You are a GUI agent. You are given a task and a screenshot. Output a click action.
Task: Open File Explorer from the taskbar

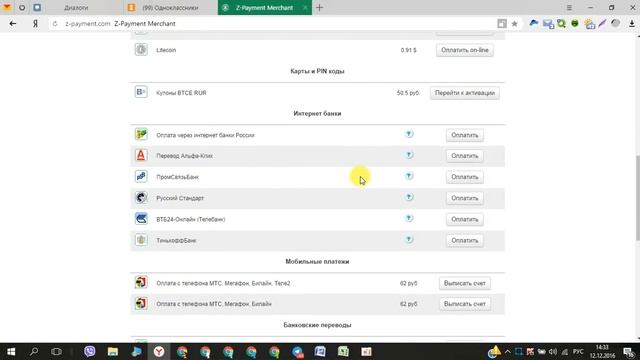(x=113, y=351)
